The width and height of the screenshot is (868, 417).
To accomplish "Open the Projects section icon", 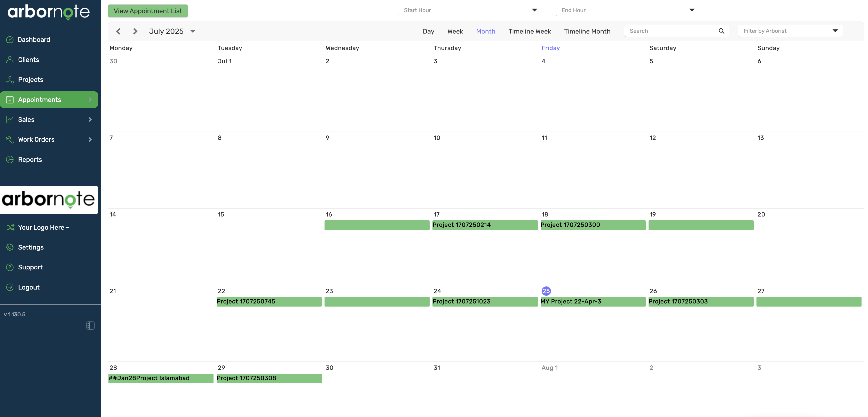I will (10, 79).
